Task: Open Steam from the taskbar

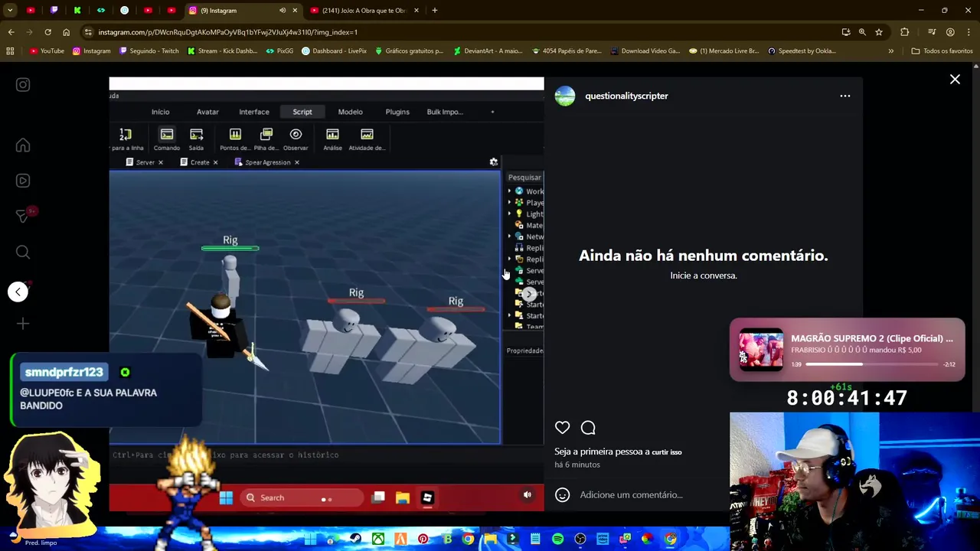Action: [355, 540]
